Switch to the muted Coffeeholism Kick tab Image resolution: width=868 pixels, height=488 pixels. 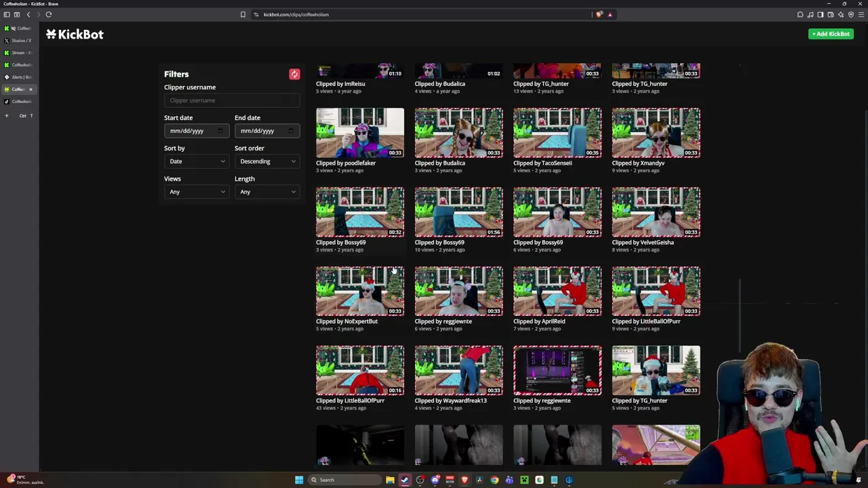click(18, 28)
